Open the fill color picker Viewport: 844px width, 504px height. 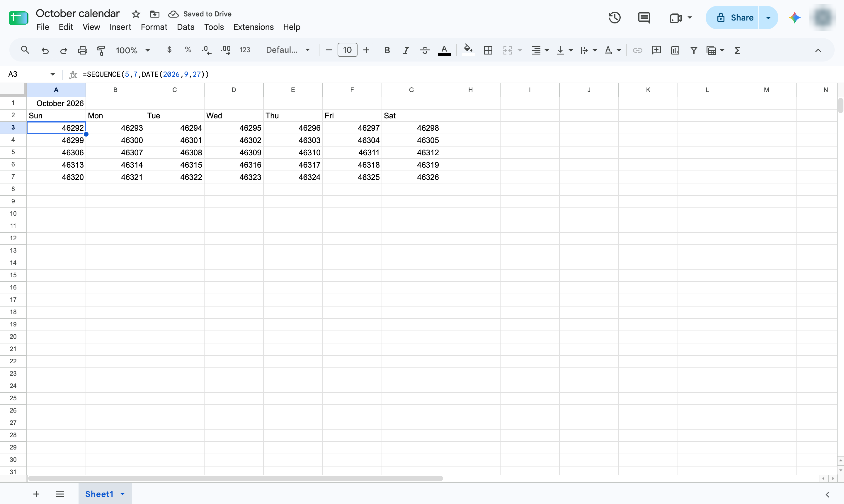468,50
